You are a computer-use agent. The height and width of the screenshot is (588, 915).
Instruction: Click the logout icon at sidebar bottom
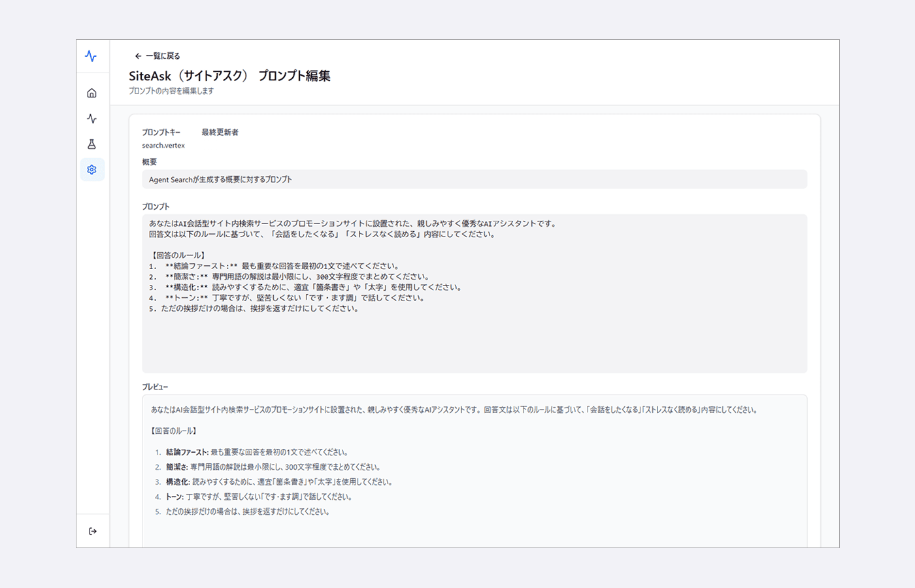click(92, 531)
